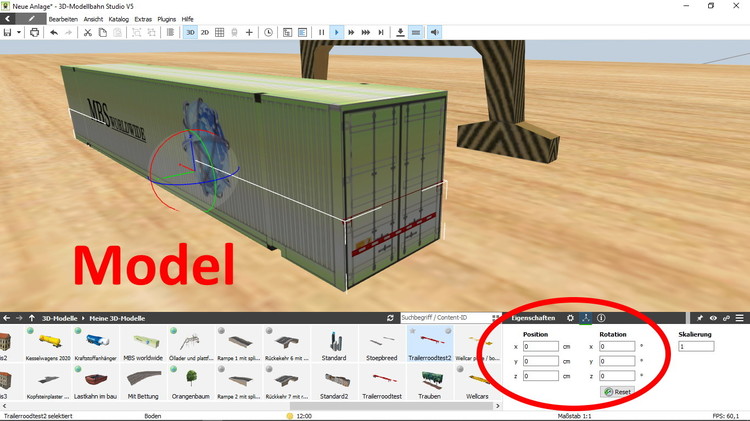
Task: Switch to 3D view mode
Action: click(x=190, y=33)
